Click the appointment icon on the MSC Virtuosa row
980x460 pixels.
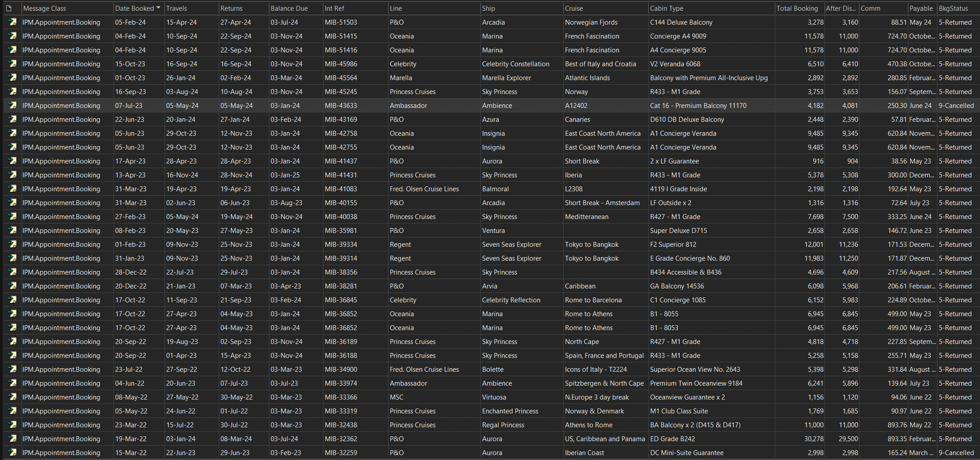pyautogui.click(x=12, y=397)
